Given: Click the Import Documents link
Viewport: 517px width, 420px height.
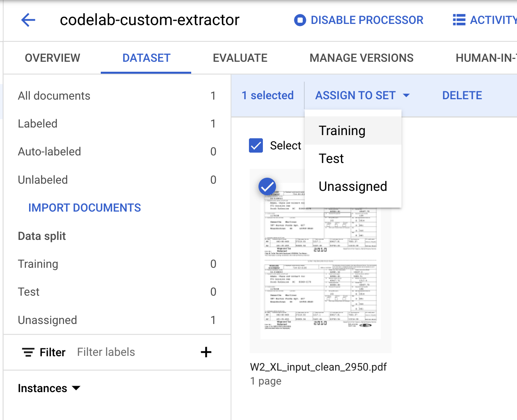Looking at the screenshot, I should pos(84,208).
